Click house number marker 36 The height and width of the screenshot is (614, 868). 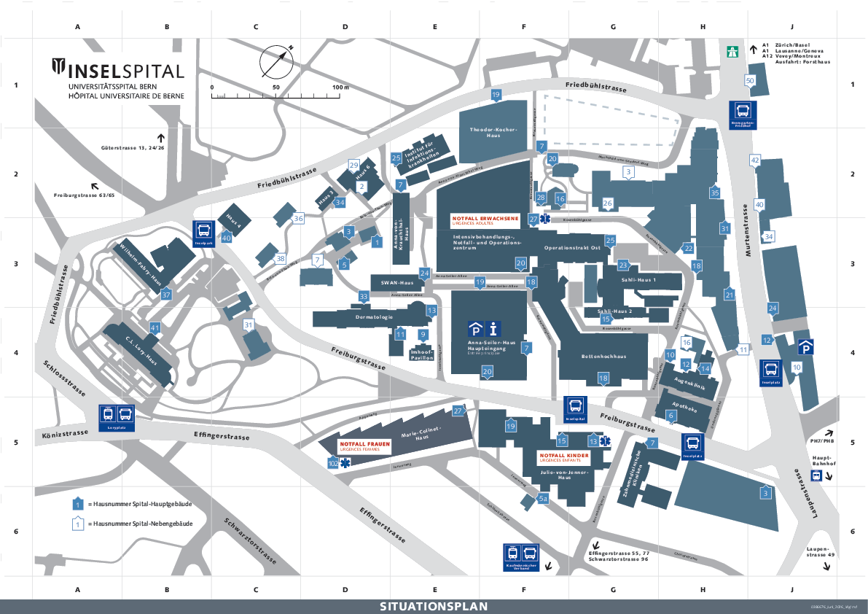coord(298,218)
